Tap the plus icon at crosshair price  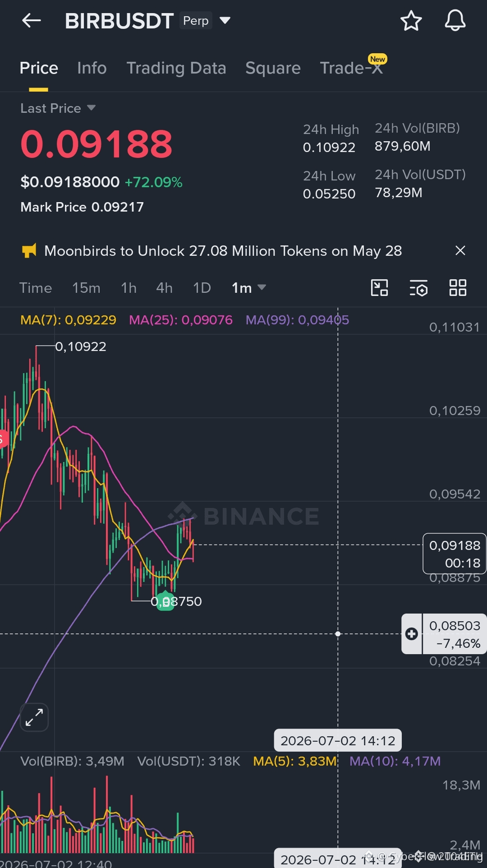tap(412, 634)
